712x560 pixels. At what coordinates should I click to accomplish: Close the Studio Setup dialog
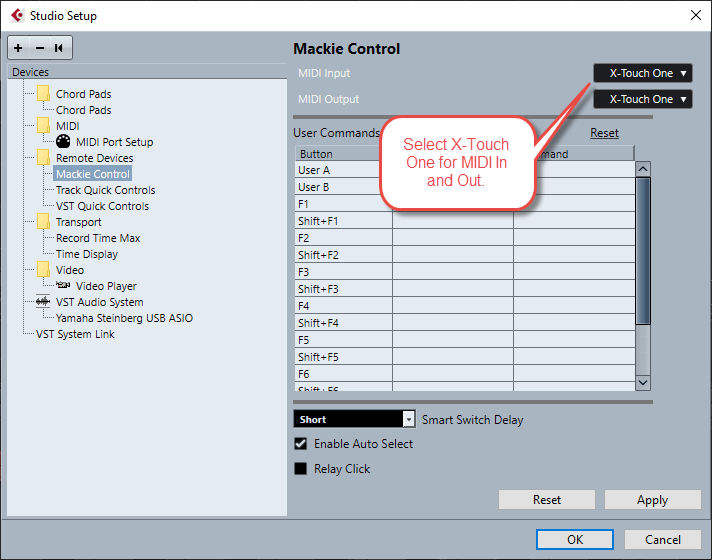point(696,15)
